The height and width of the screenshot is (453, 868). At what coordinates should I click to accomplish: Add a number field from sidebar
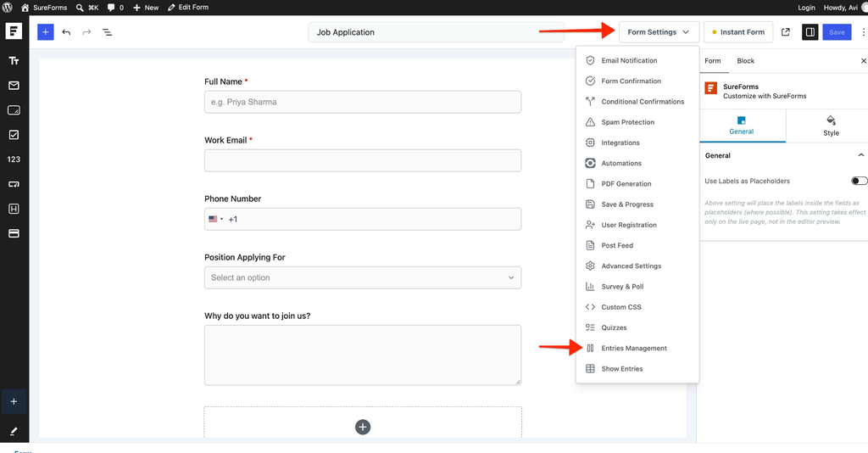pos(14,159)
